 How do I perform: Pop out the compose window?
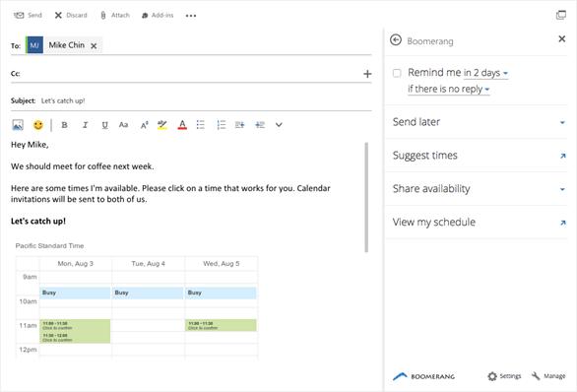tap(561, 15)
